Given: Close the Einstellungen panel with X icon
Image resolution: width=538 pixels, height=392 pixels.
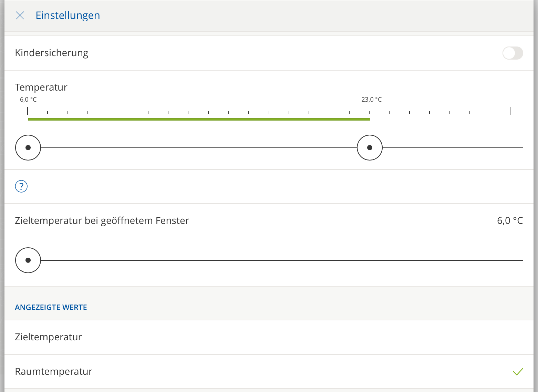Looking at the screenshot, I should (x=20, y=16).
